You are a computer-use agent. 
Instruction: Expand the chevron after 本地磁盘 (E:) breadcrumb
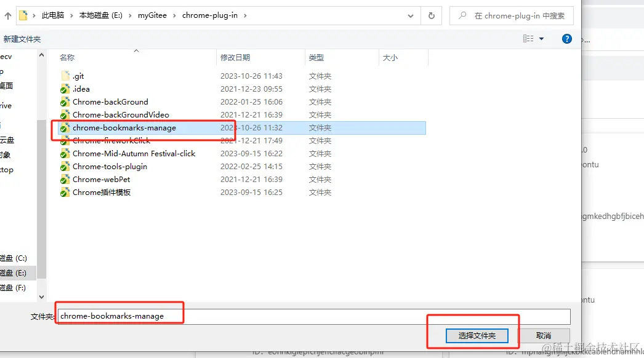click(130, 15)
